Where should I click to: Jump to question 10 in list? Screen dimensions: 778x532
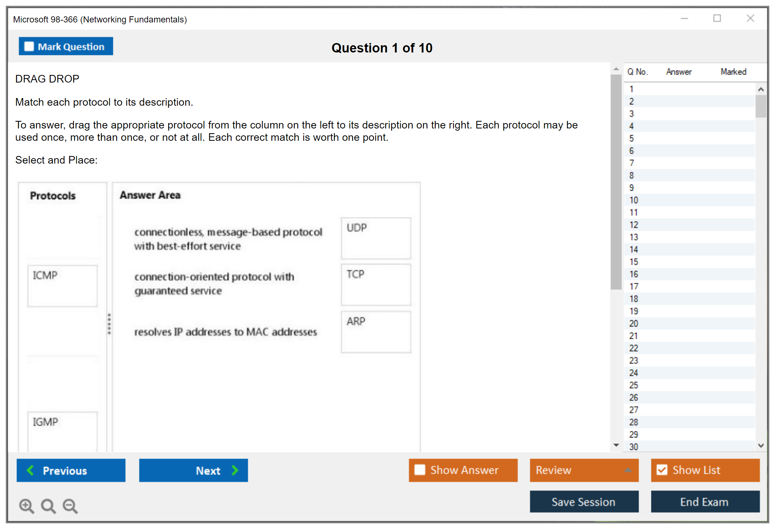click(634, 200)
